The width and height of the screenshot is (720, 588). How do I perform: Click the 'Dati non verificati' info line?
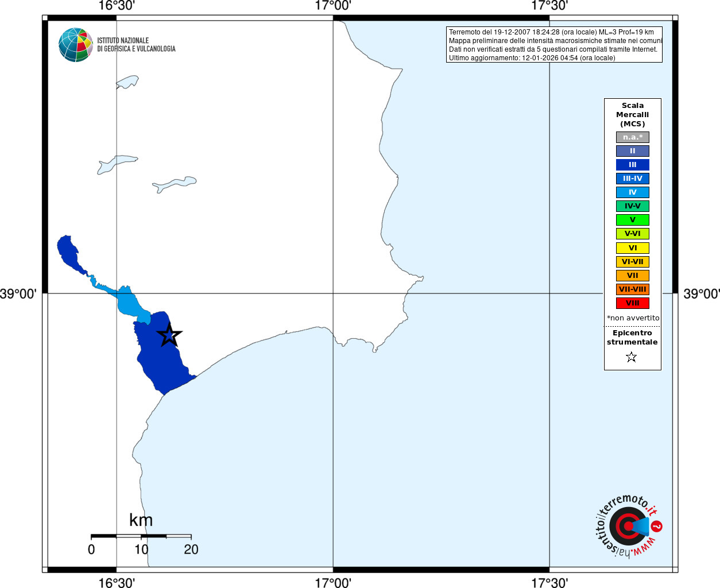click(553, 49)
